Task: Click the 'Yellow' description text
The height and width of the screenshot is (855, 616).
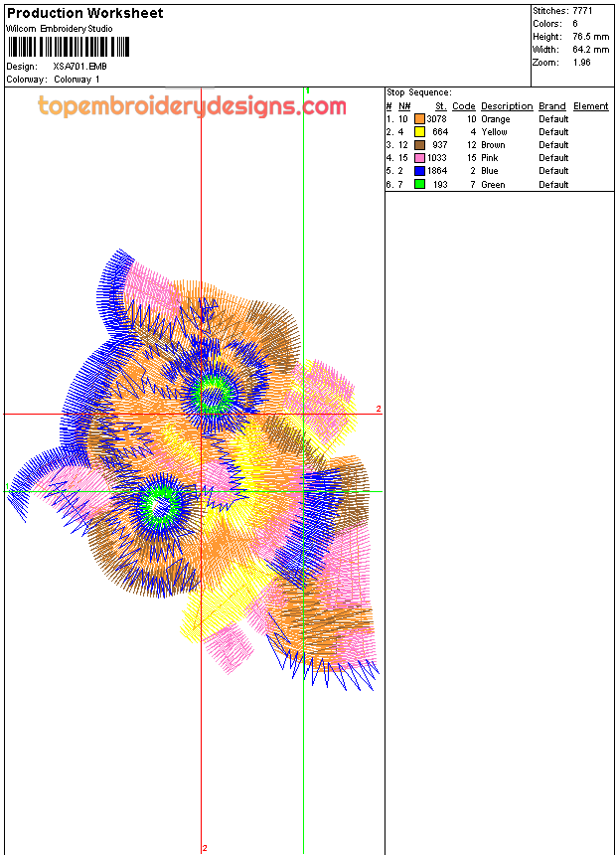Action: coord(494,132)
